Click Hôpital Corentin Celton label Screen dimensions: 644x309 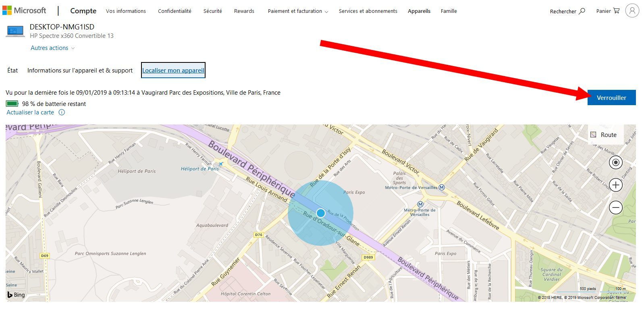tap(245, 294)
